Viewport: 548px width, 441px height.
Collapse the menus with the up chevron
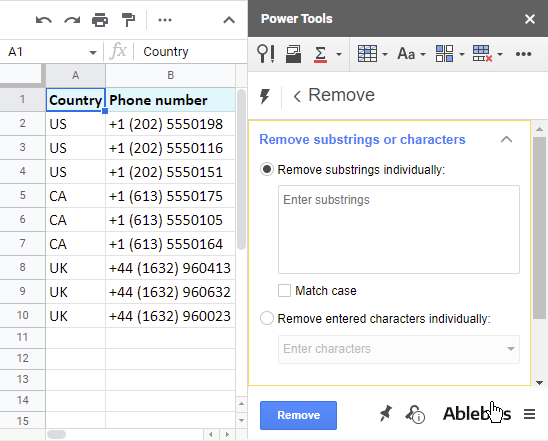tap(229, 20)
